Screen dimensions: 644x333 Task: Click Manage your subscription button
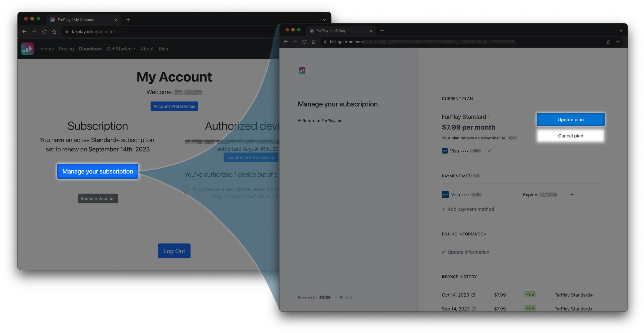click(x=98, y=171)
